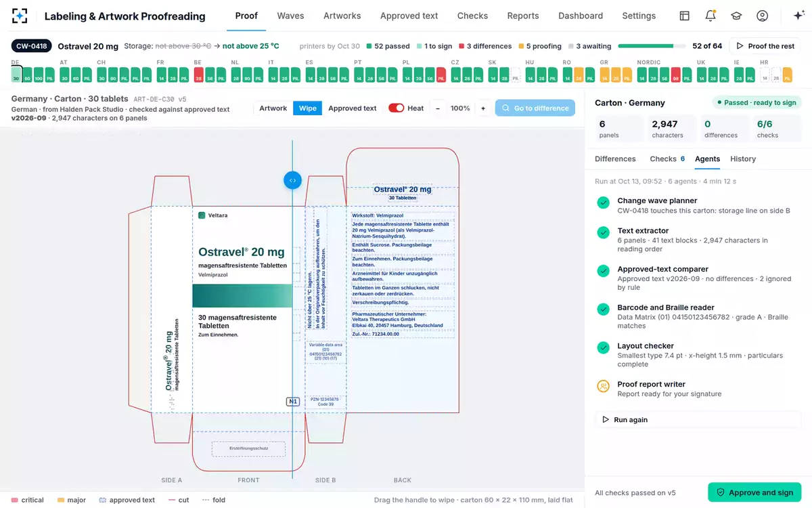This screenshot has height=508, width=812.
Task: Click the 52 of 64 progress bar
Action: coord(652,46)
